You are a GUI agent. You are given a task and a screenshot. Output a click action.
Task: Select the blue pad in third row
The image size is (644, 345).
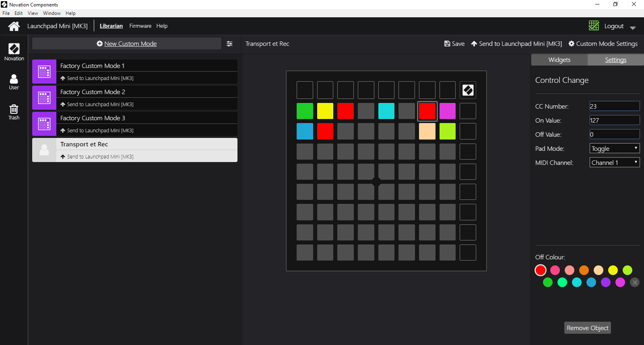point(305,131)
